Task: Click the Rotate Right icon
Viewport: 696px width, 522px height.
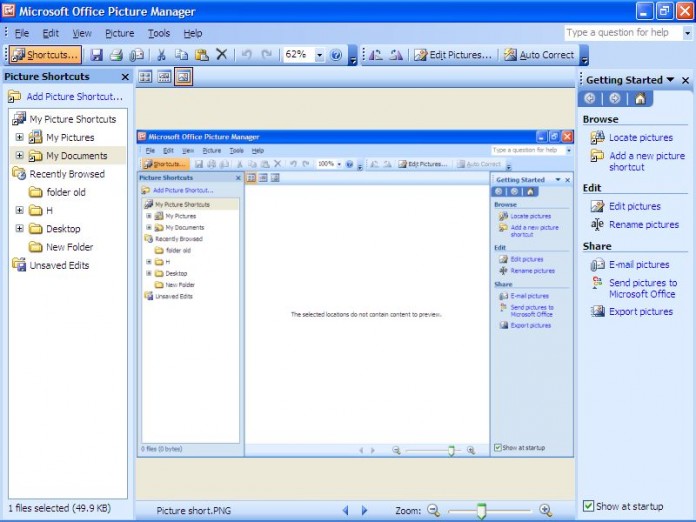Action: coord(396,55)
